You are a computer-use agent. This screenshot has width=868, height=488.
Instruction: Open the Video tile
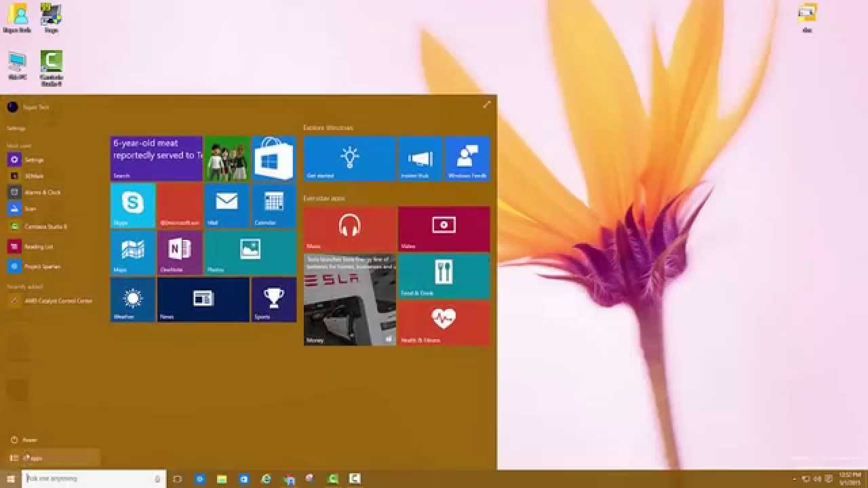click(444, 229)
